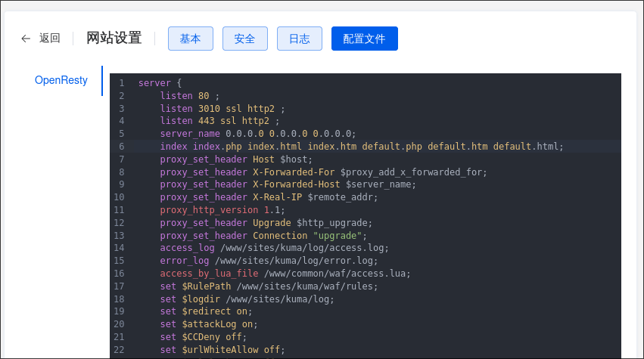Click the 返回 link
The width and height of the screenshot is (644, 359).
50,38
